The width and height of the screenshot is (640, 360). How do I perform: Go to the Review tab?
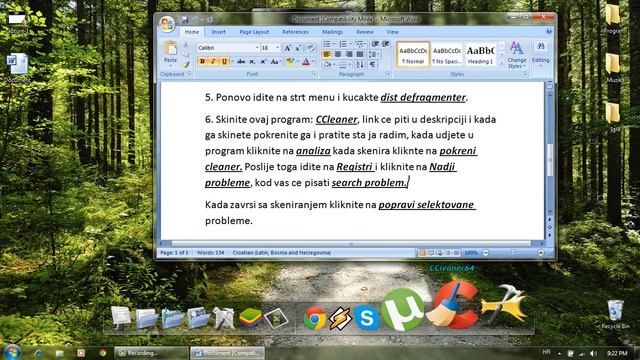pyautogui.click(x=364, y=32)
